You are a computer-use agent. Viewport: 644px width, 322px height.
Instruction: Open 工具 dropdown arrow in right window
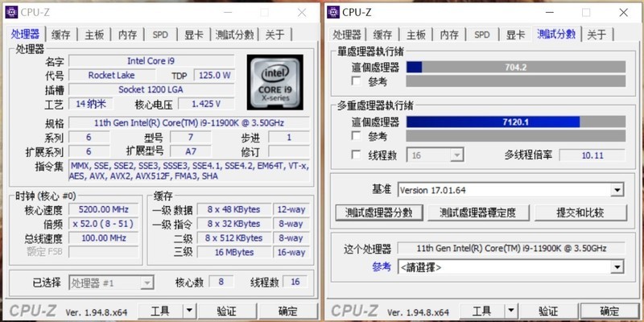pos(510,311)
